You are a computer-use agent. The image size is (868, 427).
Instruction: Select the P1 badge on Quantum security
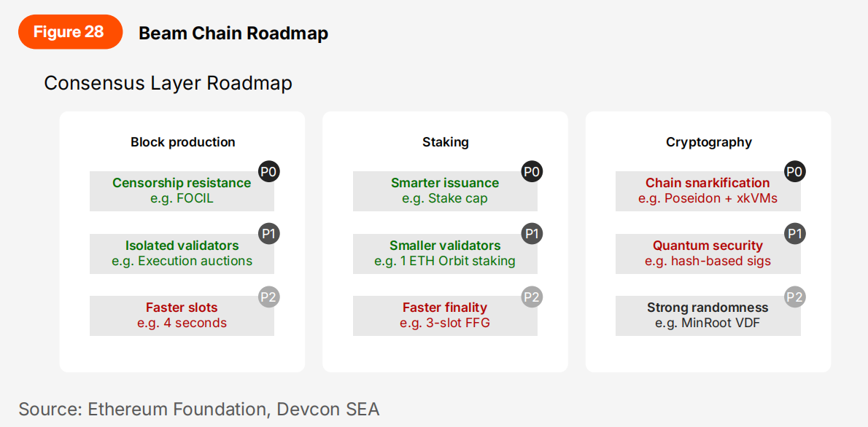coord(794,234)
